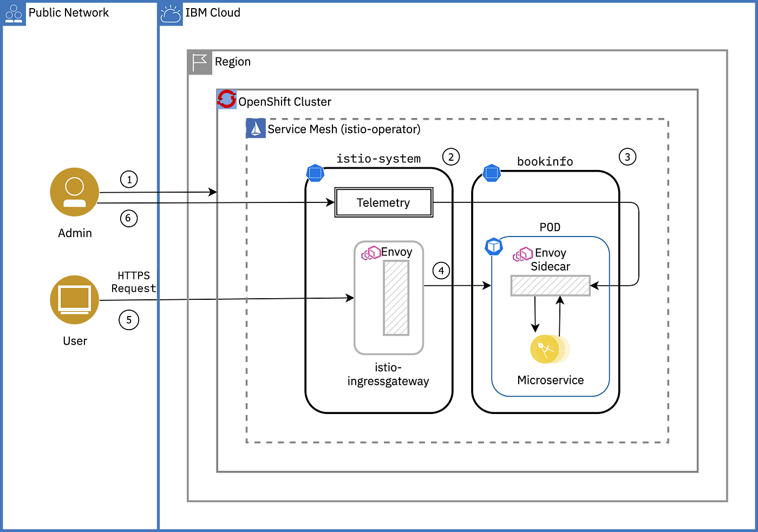Click the Public Network label

pyautogui.click(x=69, y=12)
